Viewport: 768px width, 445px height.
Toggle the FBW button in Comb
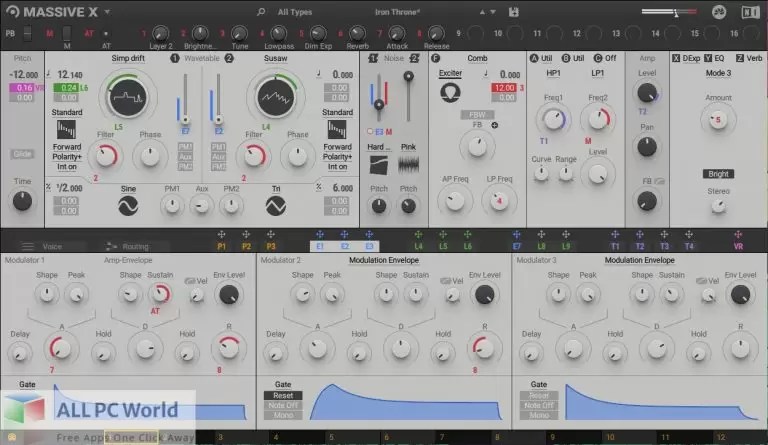click(477, 115)
